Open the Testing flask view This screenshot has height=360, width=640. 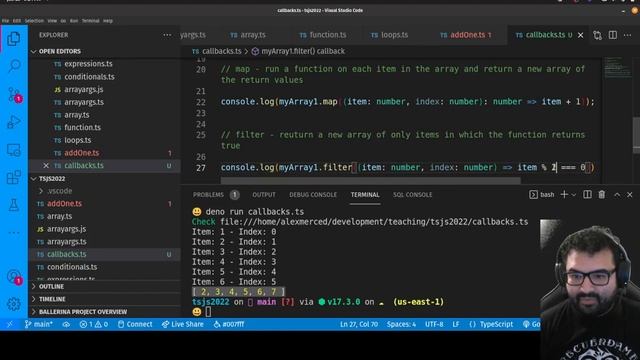(x=14, y=204)
